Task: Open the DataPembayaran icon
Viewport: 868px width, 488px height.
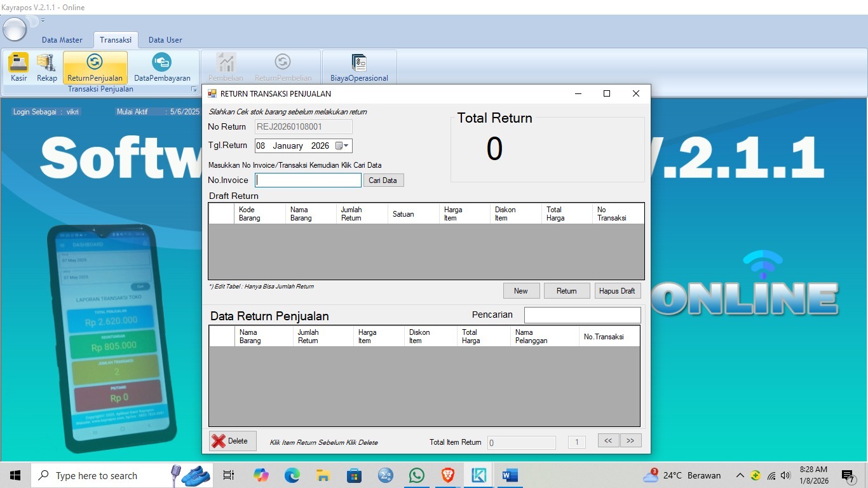Action: click(x=162, y=67)
